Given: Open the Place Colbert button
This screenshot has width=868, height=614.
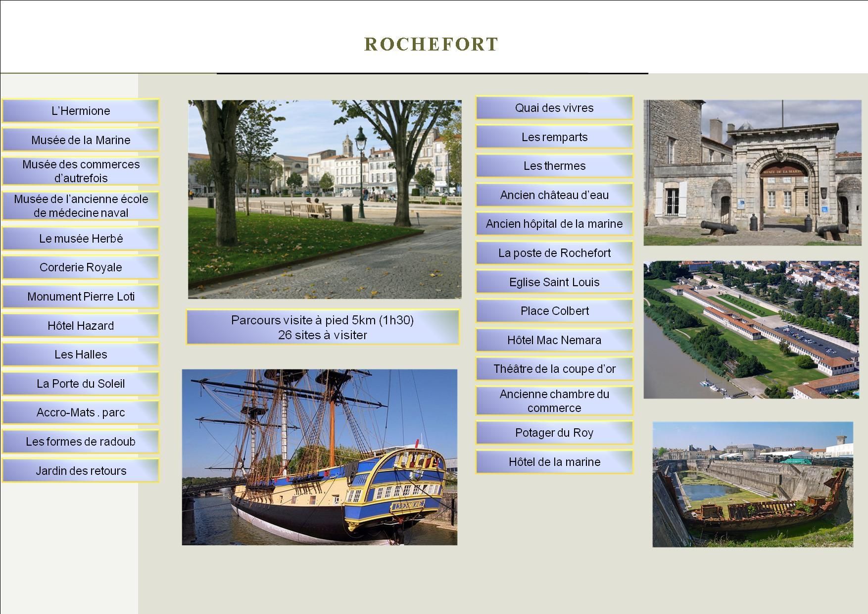Looking at the screenshot, I should (554, 311).
